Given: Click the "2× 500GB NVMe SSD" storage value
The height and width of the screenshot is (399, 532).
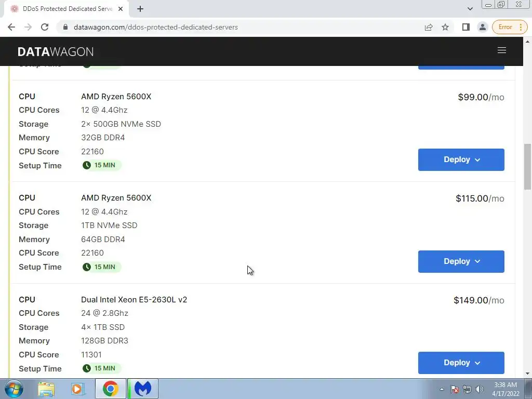Looking at the screenshot, I should click(x=121, y=124).
